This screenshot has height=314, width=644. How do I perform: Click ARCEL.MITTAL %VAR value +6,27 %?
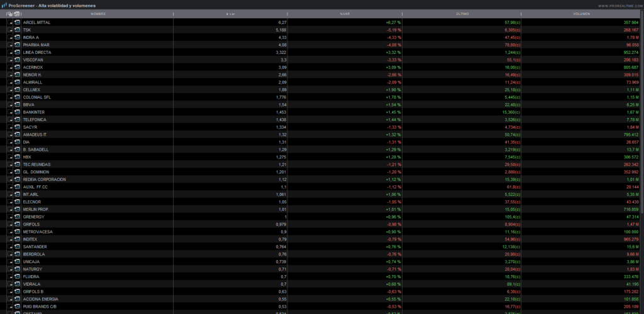[x=393, y=23]
